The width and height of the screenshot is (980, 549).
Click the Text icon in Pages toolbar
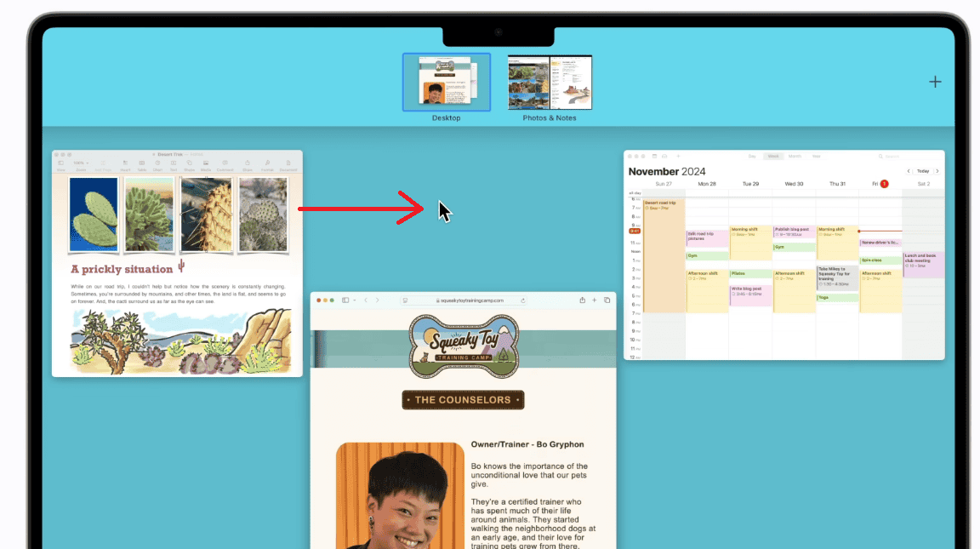(174, 163)
